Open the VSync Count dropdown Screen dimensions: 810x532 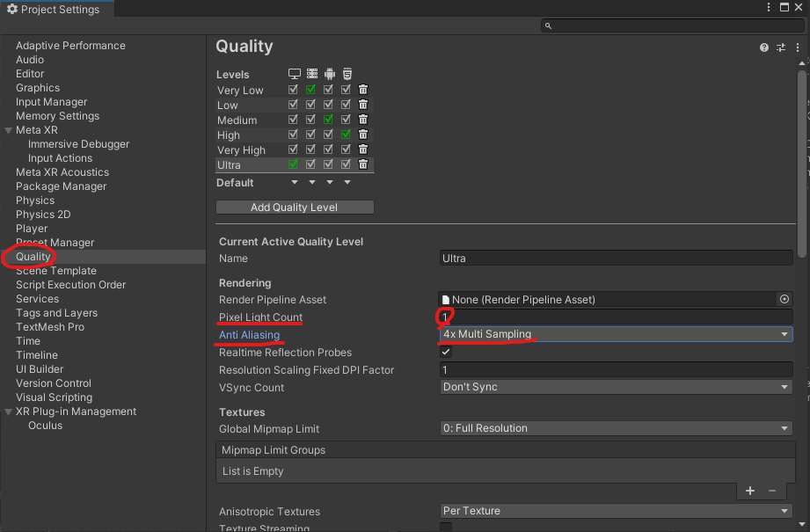[616, 387]
